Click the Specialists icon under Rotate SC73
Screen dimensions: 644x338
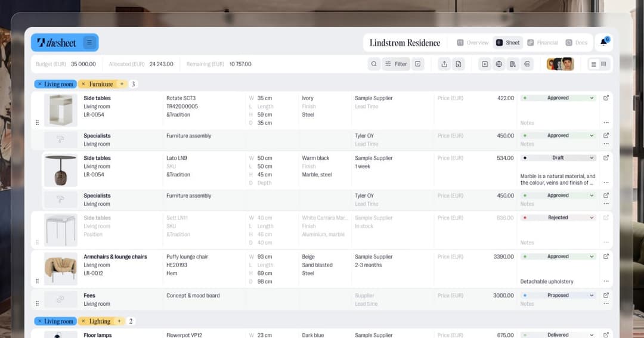click(x=60, y=139)
